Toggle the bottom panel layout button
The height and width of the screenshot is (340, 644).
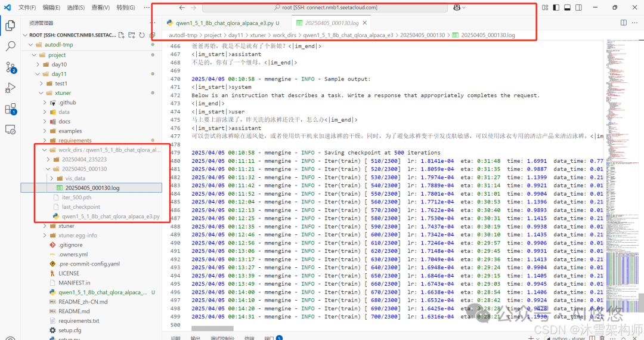pyautogui.click(x=568, y=7)
